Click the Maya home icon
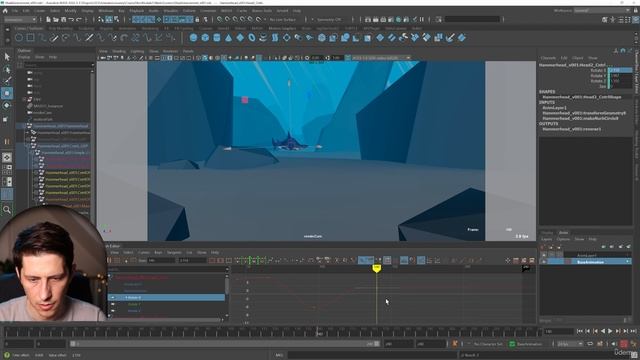640x360 pixels. (x=5, y=11)
